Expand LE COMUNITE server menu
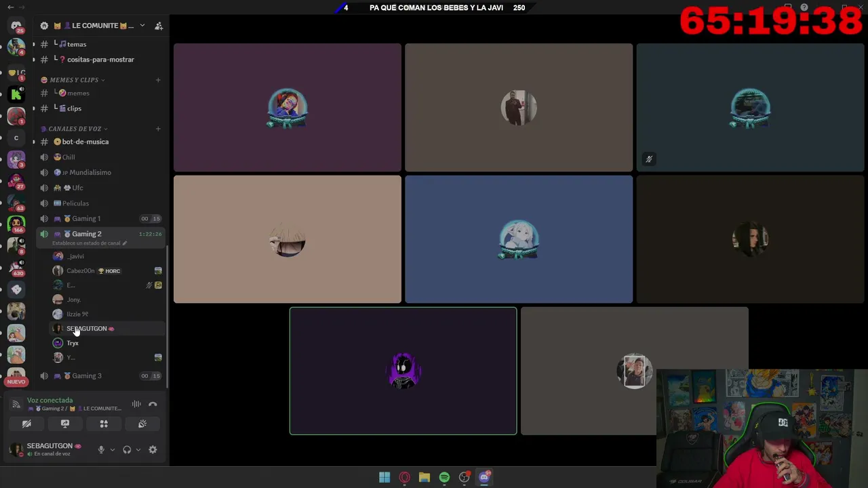The width and height of the screenshot is (868, 488). (x=142, y=26)
